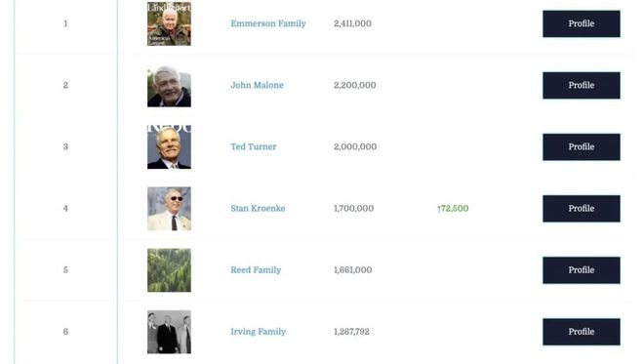Select John Malone's portrait thumbnail
The image size is (644, 364).
[169, 86]
